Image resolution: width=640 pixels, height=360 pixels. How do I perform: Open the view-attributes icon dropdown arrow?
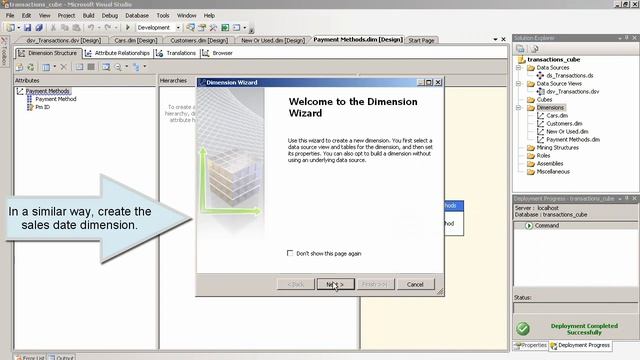pos(55,67)
